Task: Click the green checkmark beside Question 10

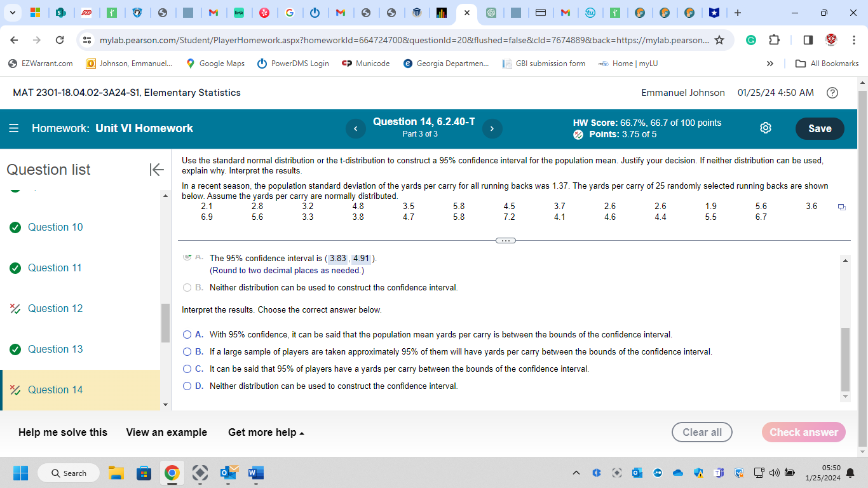Action: [15, 227]
